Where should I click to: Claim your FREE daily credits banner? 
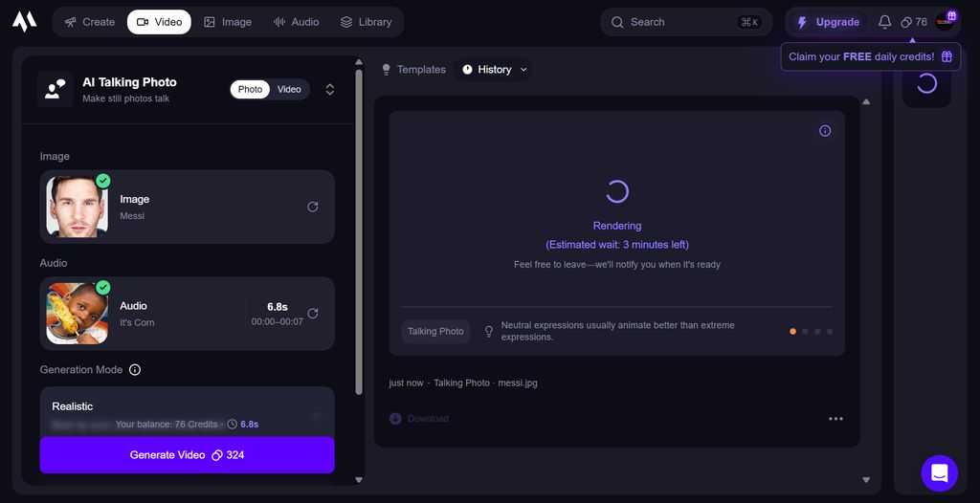coord(870,56)
